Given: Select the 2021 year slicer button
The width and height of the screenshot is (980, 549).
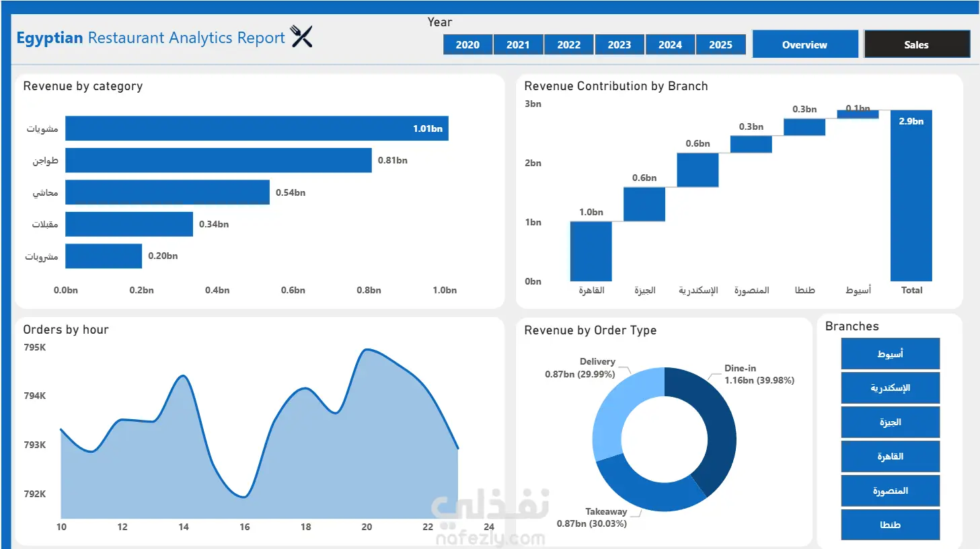Looking at the screenshot, I should pyautogui.click(x=518, y=45).
